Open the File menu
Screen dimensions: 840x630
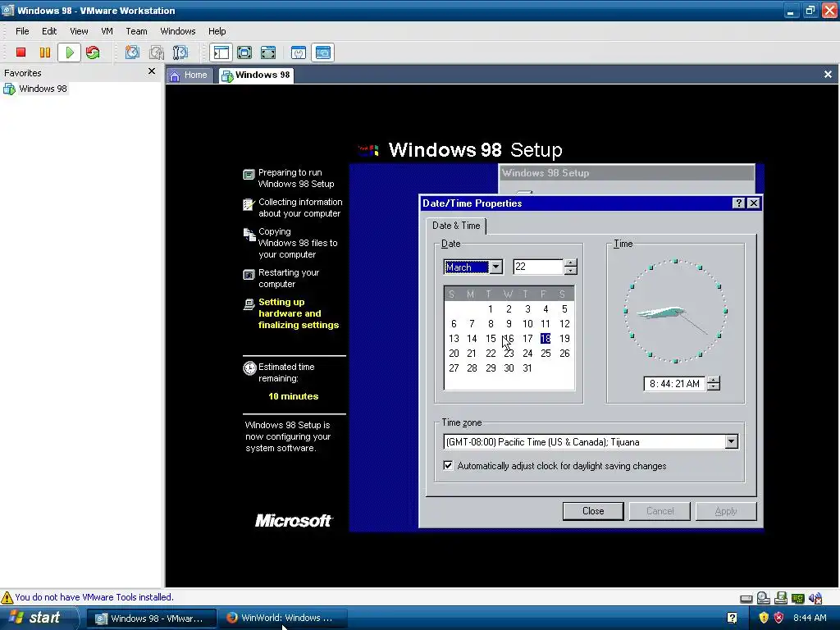pos(22,31)
